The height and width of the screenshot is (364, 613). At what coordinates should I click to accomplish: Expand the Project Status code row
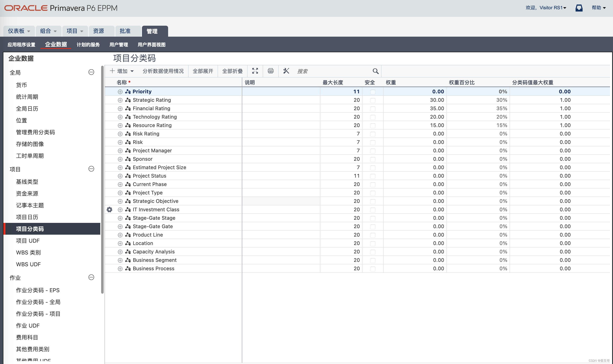120,176
